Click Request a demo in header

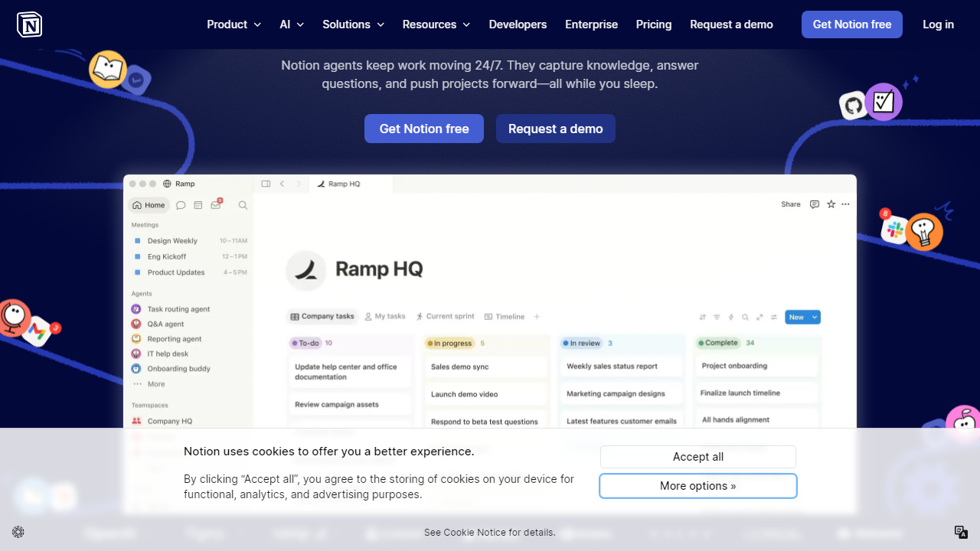click(x=731, y=24)
